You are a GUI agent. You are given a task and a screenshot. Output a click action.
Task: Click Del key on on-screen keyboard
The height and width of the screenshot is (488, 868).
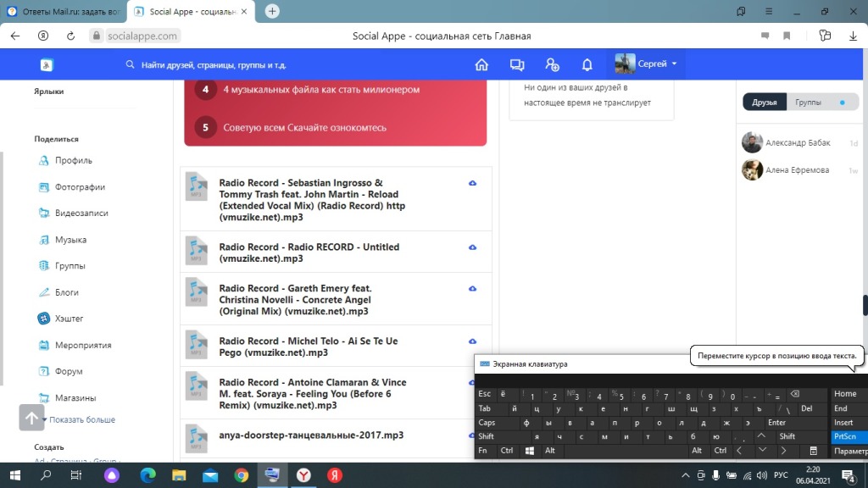click(807, 408)
